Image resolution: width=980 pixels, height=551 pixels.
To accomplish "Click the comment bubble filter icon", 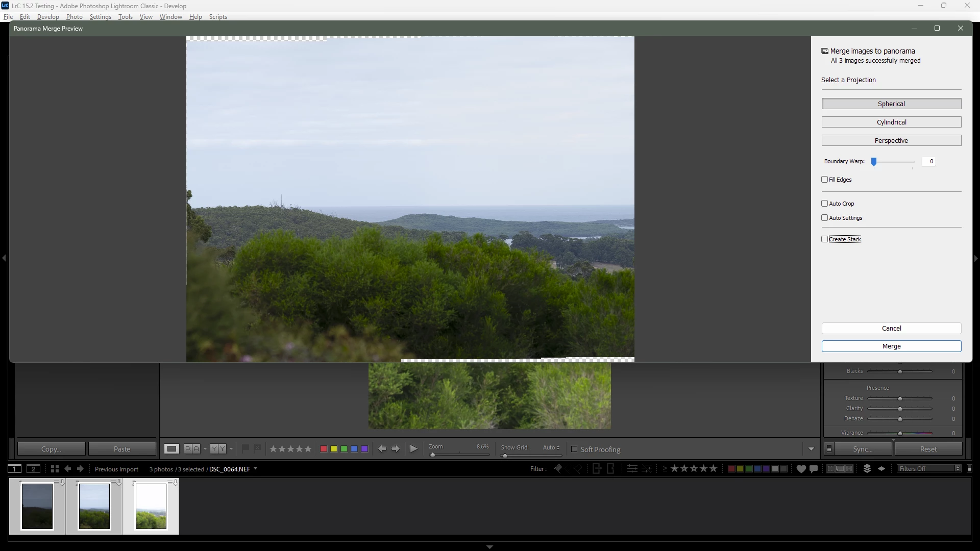I will (x=814, y=469).
